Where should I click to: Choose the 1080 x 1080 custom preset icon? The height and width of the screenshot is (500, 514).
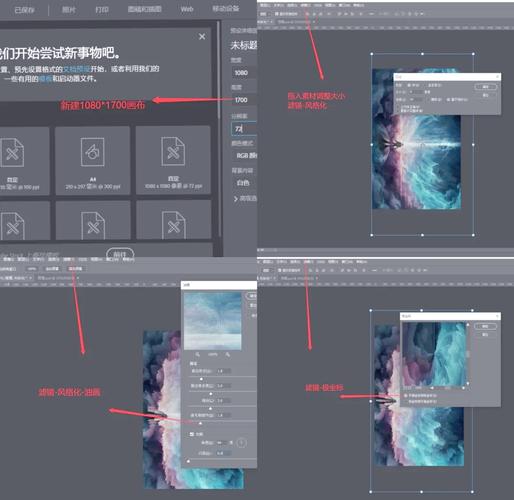[x=173, y=151]
